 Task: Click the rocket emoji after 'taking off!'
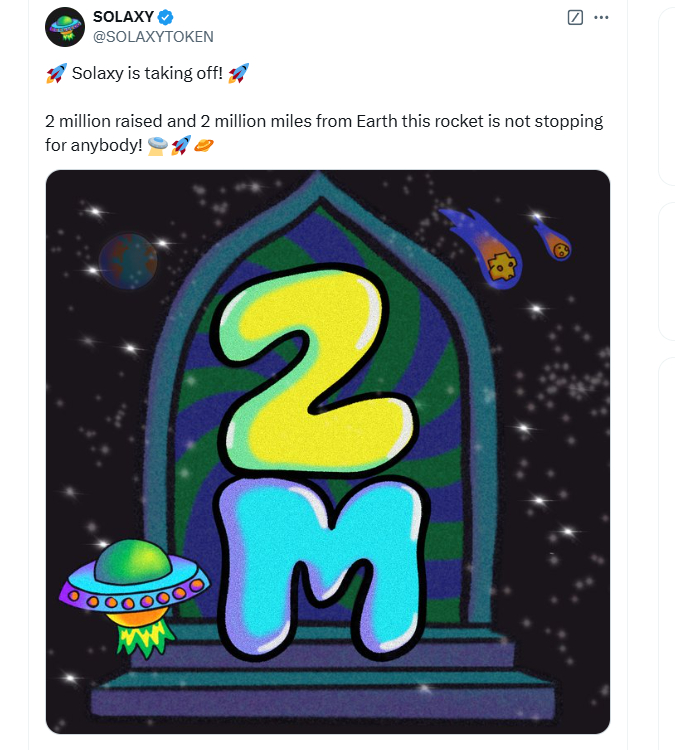[238, 73]
